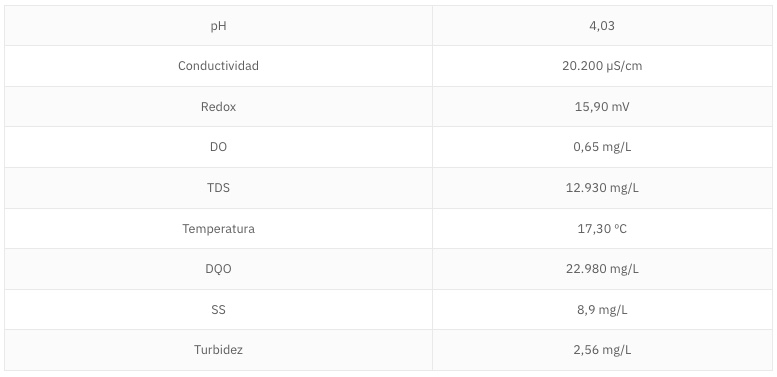Click the DO parameter label

pyautogui.click(x=219, y=147)
